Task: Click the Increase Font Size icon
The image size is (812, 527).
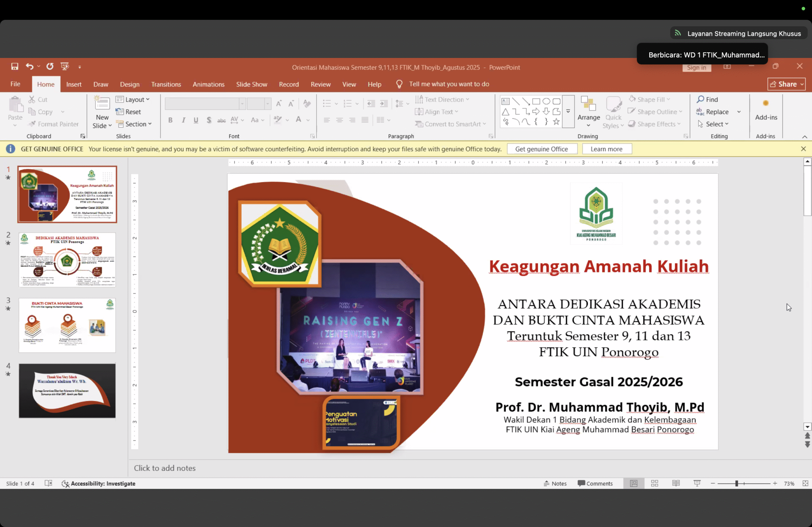Action: click(x=279, y=104)
